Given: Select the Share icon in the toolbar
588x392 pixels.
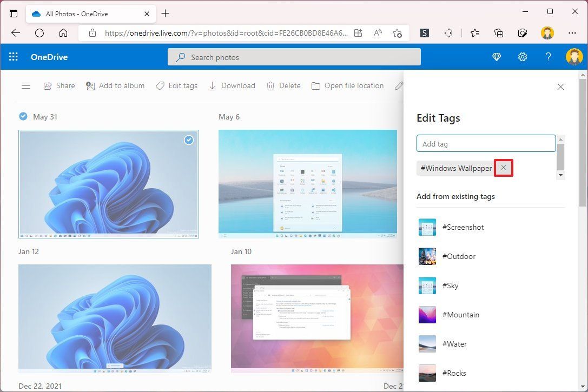Looking at the screenshot, I should coord(48,85).
